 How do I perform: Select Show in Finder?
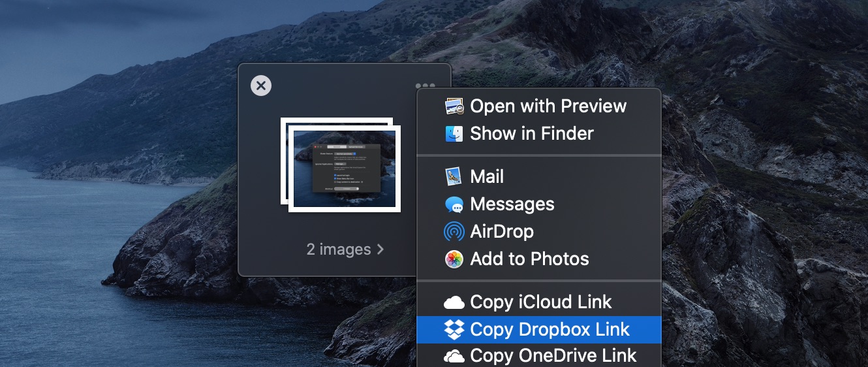[539, 134]
